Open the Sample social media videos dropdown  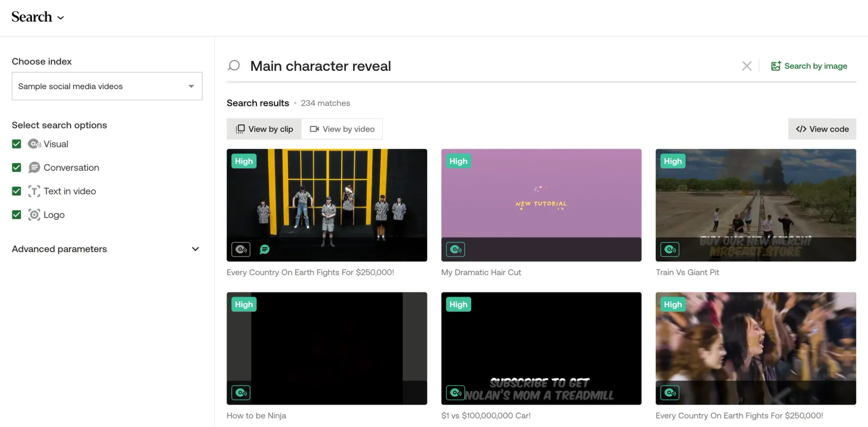click(107, 86)
